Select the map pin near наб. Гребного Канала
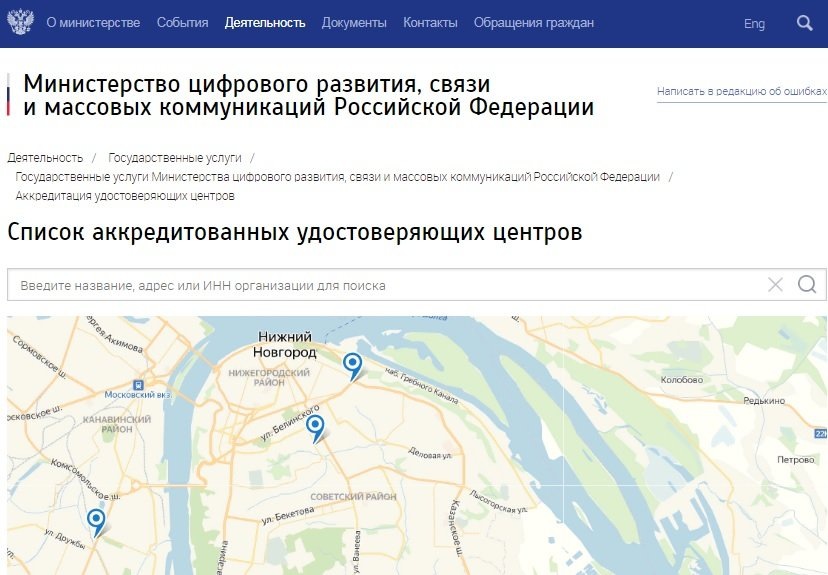The height and width of the screenshot is (575, 828). pyautogui.click(x=353, y=366)
